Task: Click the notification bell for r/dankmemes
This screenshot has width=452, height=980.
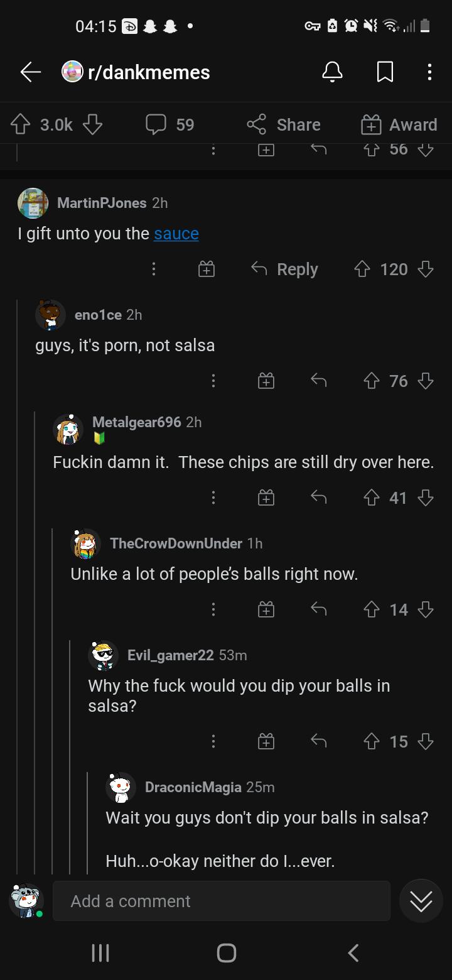Action: pos(332,72)
